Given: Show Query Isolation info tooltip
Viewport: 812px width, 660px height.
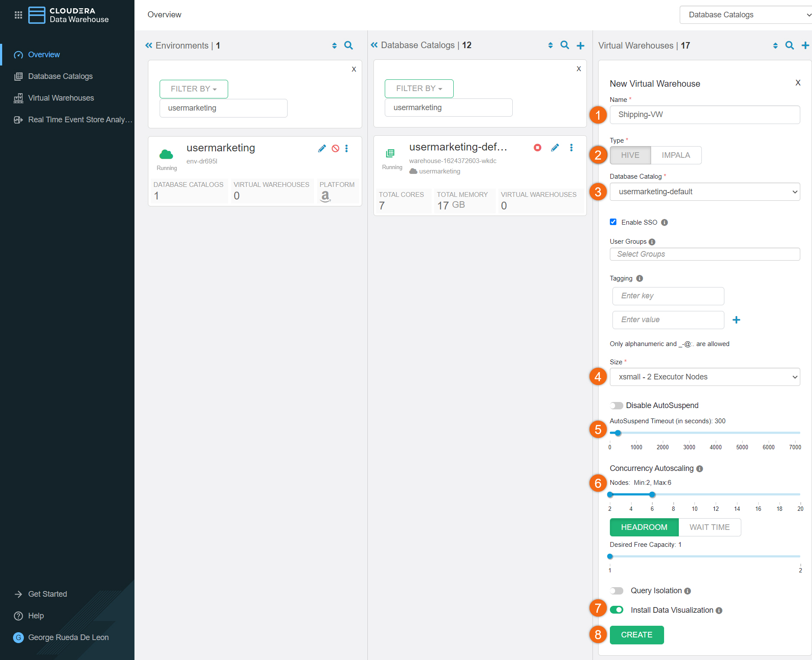Looking at the screenshot, I should 687,591.
